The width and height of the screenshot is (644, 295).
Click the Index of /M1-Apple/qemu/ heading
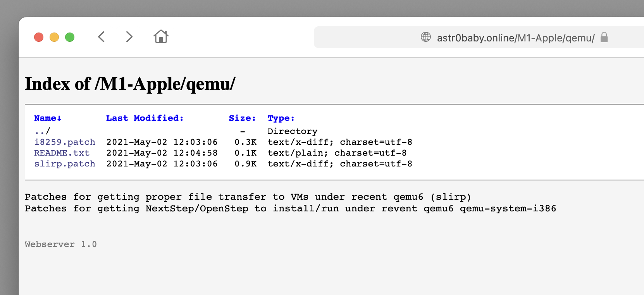tap(130, 84)
